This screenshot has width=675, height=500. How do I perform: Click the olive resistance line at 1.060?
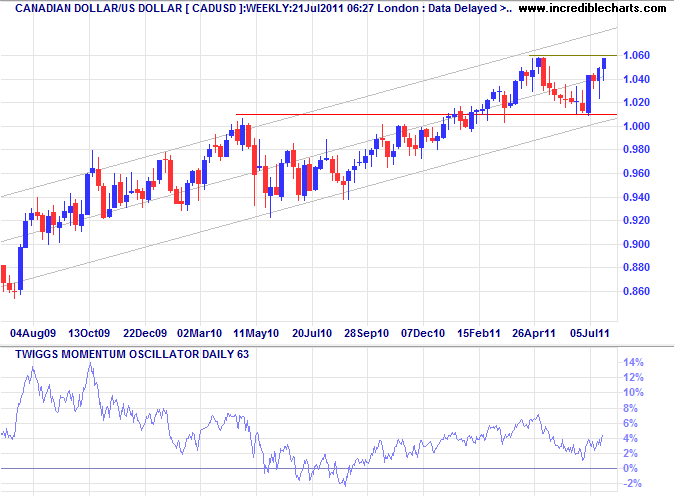pos(573,56)
